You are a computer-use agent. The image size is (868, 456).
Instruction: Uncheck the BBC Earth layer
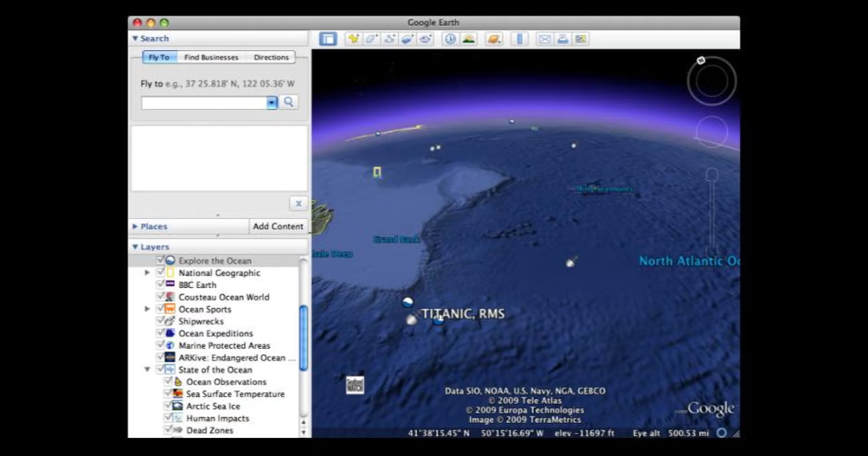[x=161, y=284]
